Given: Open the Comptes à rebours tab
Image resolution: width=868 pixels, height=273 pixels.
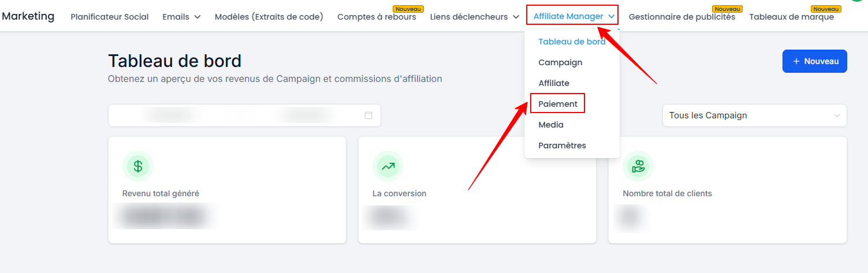Looking at the screenshot, I should coord(377,17).
